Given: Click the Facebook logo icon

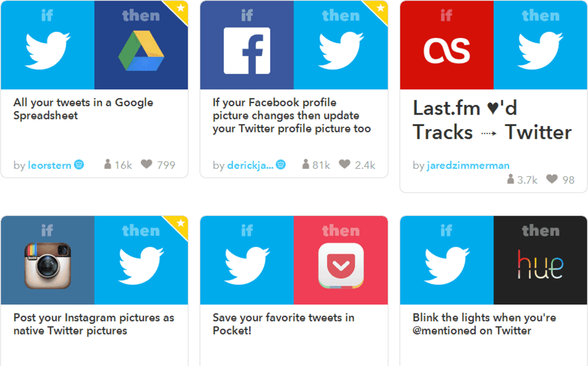Looking at the screenshot, I should coord(247,51).
